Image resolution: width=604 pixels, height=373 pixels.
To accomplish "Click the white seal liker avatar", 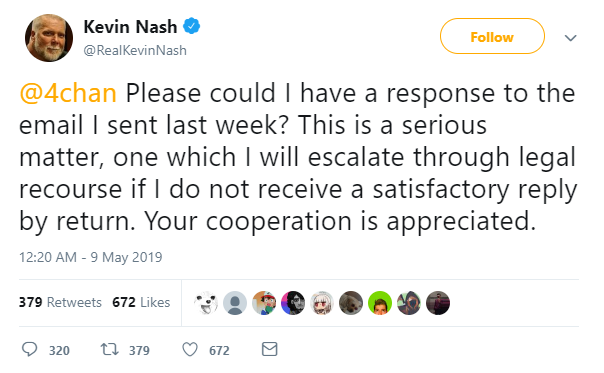I will tap(206, 302).
